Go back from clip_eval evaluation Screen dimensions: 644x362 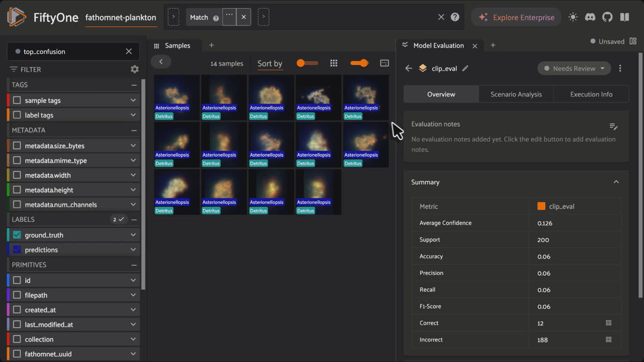408,69
